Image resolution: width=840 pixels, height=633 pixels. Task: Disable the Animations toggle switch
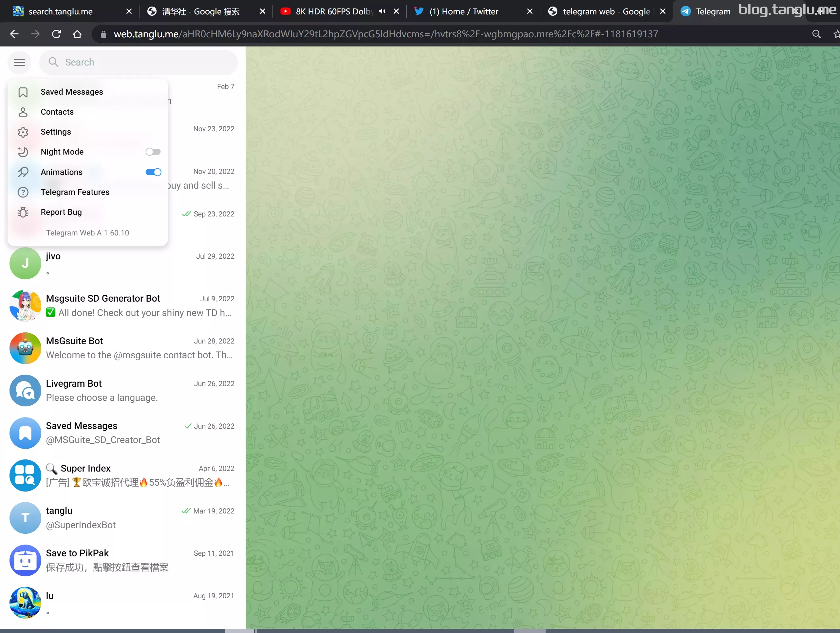coord(153,172)
